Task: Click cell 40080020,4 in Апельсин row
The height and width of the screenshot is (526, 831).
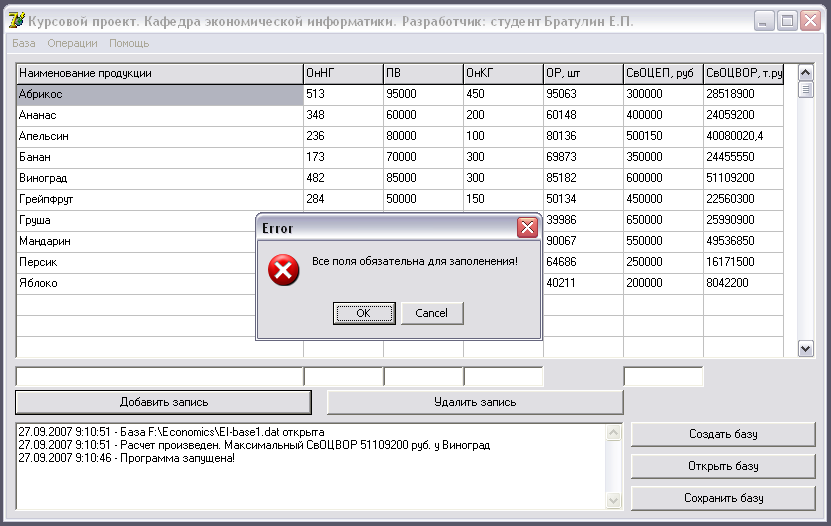Action: [x=744, y=136]
